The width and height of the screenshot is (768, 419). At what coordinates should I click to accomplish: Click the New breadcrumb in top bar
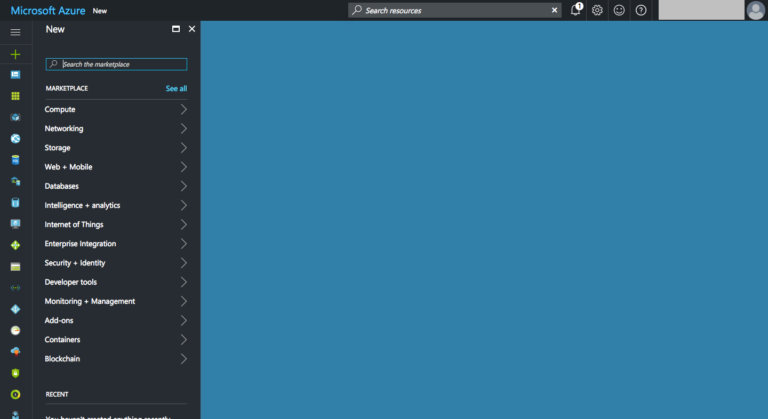(x=100, y=11)
